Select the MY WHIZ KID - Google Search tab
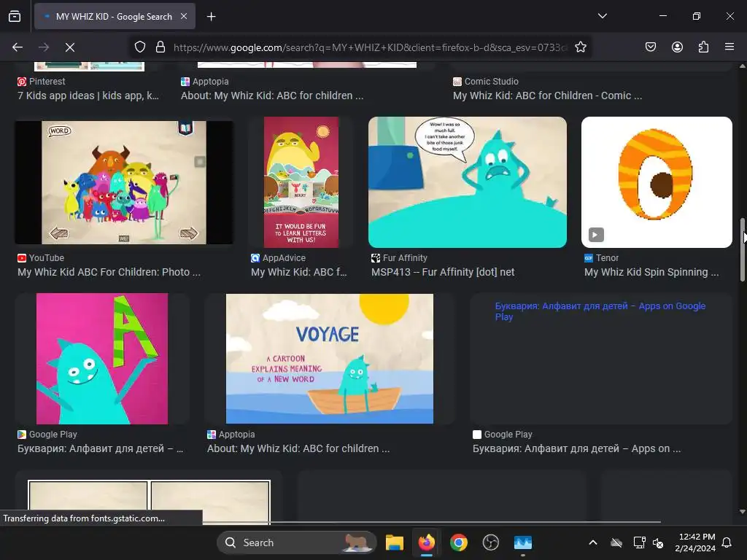 coord(115,17)
